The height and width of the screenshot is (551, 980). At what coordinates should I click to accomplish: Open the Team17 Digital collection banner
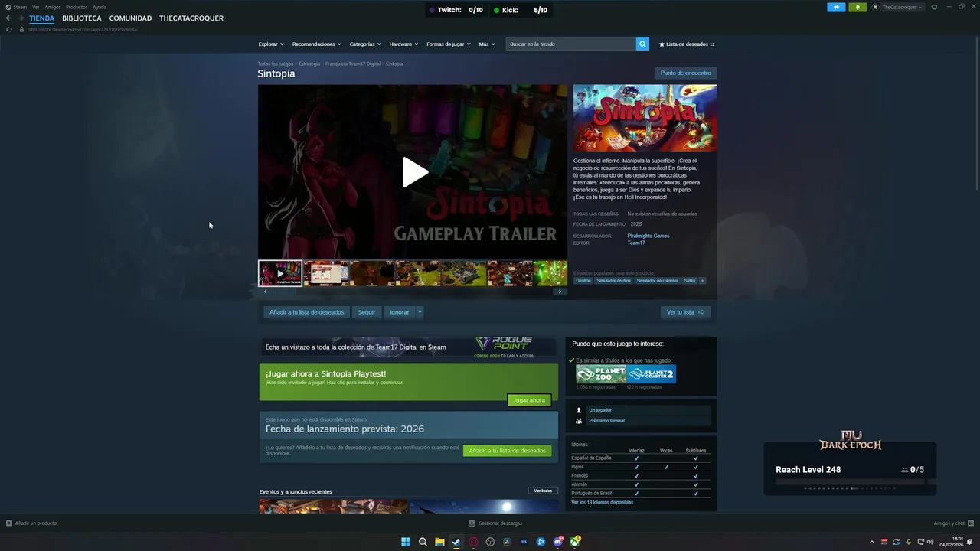point(409,347)
